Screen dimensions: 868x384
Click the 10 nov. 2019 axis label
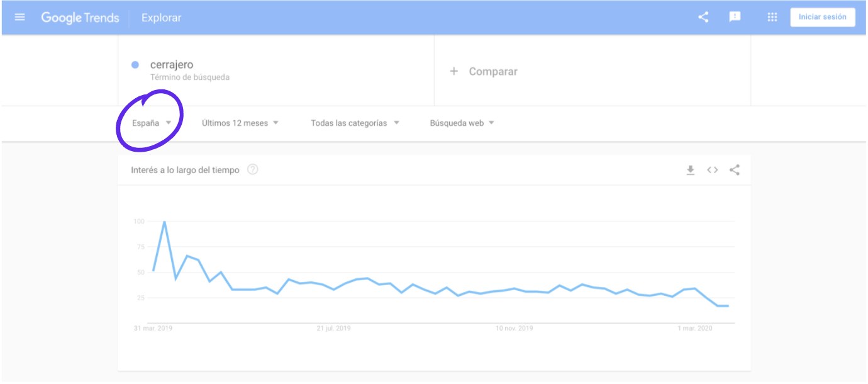pos(514,329)
